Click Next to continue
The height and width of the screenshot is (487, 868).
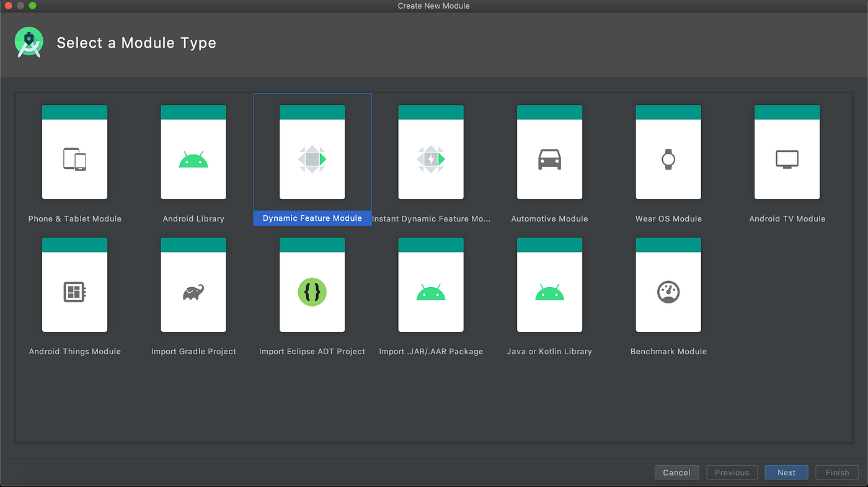coord(786,472)
